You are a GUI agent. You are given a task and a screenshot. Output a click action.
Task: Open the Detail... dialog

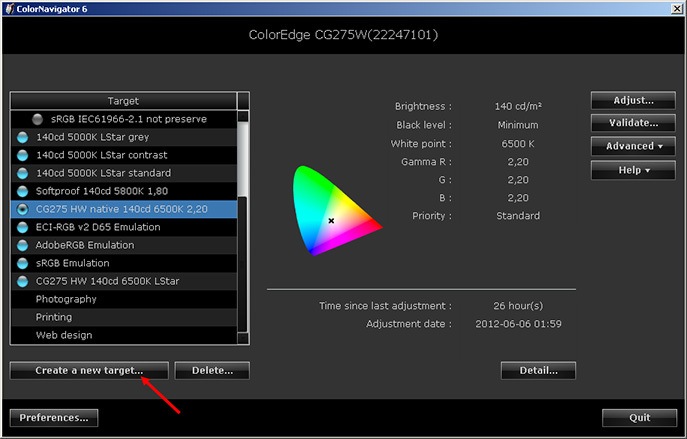tap(538, 371)
